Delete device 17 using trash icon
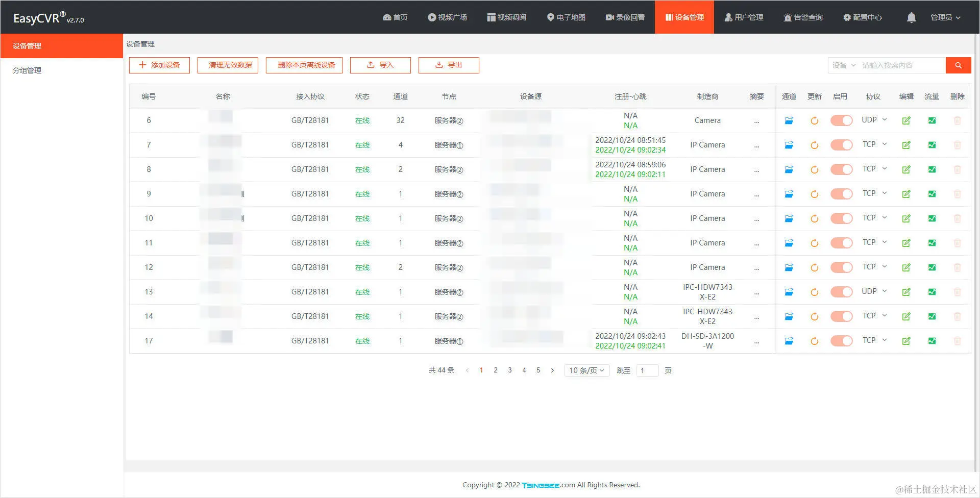This screenshot has height=498, width=980. (958, 341)
